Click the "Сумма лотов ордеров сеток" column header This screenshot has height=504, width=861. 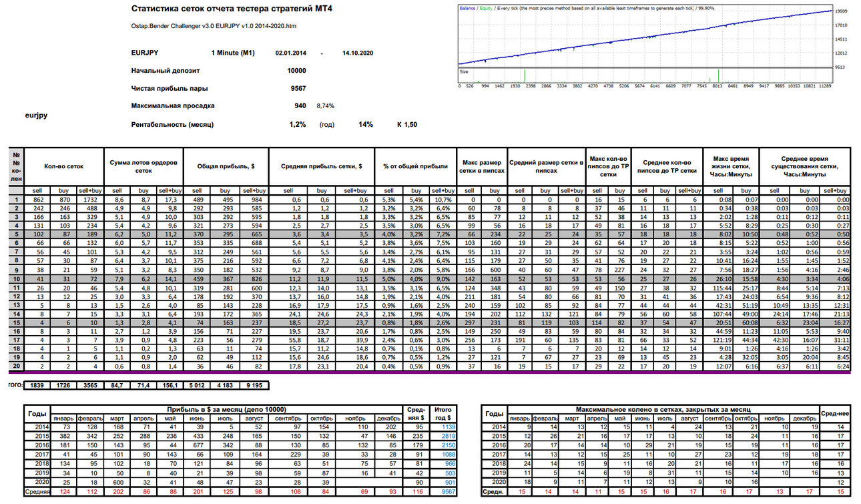point(145,167)
